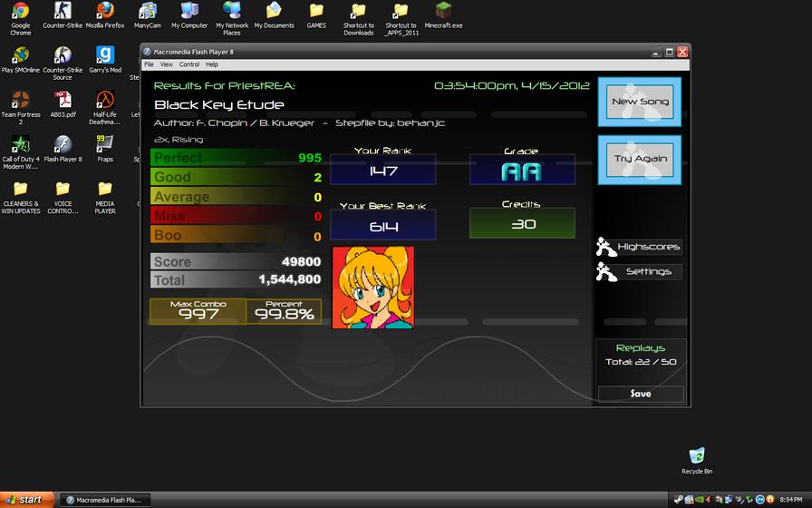Click the Windows Start button
The image size is (812, 508).
(x=26, y=500)
